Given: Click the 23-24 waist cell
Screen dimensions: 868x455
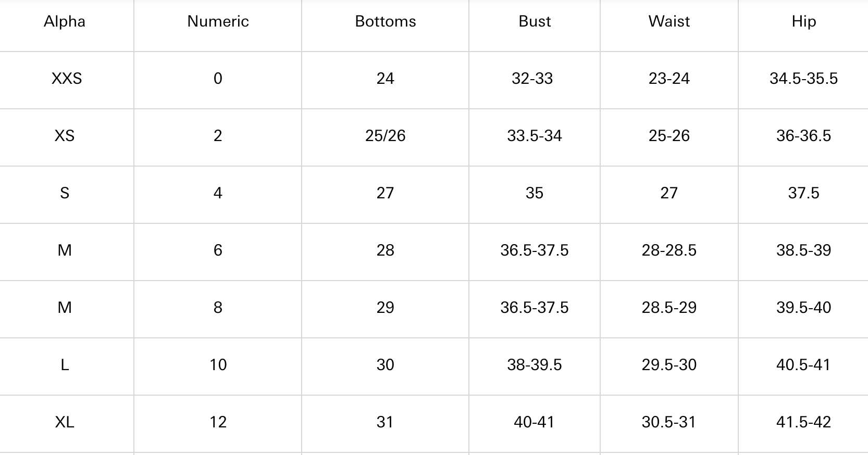Looking at the screenshot, I should click(669, 79).
